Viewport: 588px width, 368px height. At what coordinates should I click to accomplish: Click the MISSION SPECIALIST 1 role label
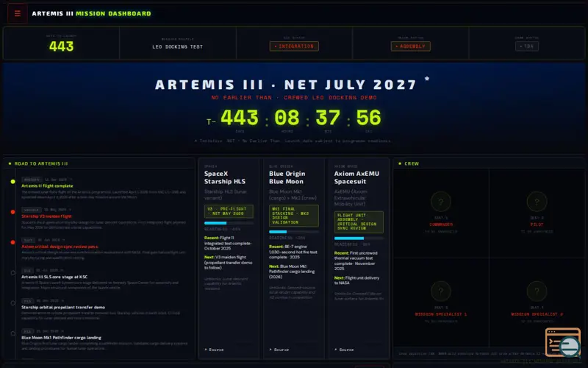point(440,314)
